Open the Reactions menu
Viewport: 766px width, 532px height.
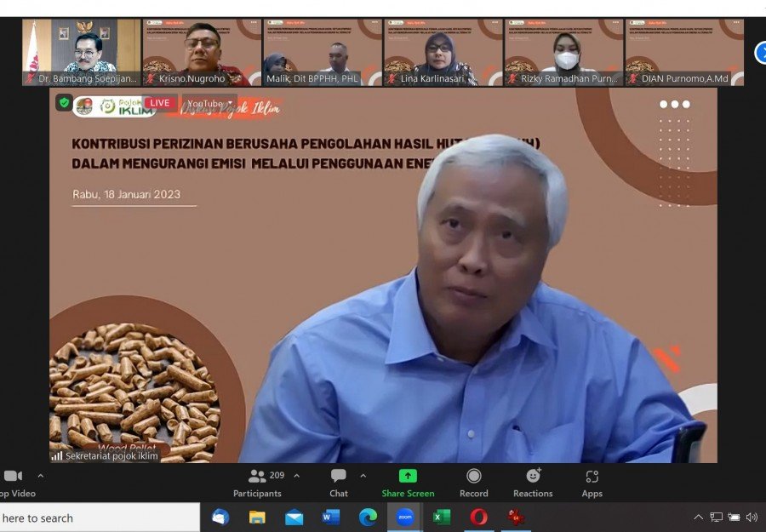[x=533, y=483]
